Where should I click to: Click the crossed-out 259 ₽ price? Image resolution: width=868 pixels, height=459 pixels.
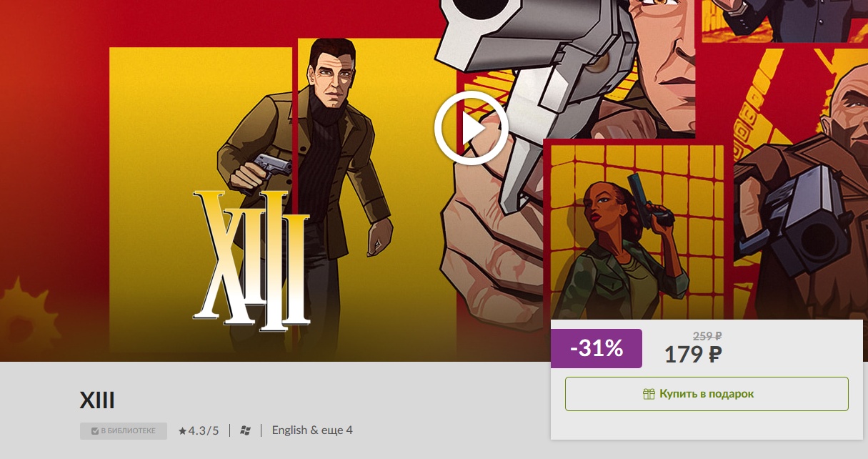[707, 335]
